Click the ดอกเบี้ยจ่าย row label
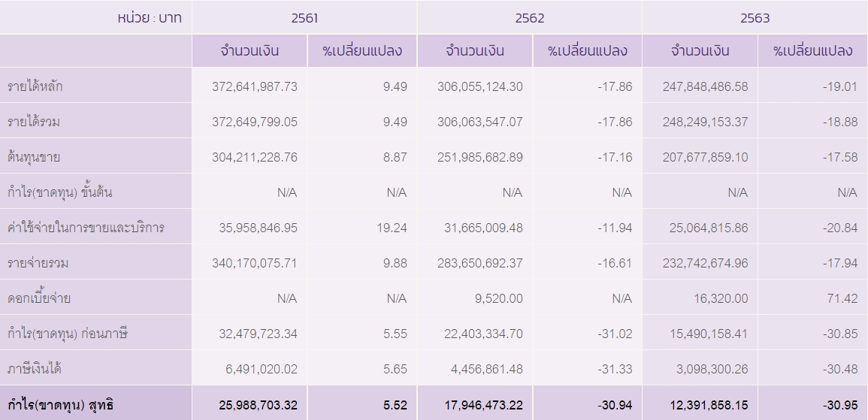The height and width of the screenshot is (420, 868). (39, 298)
